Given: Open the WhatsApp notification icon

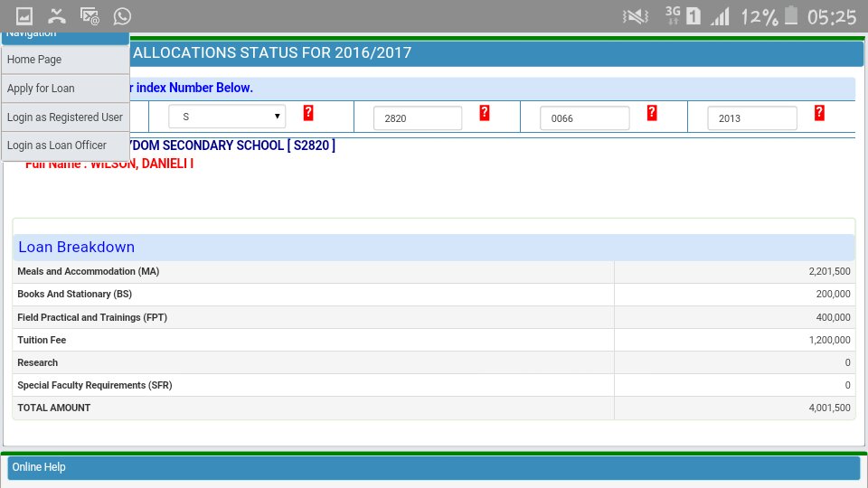Looking at the screenshot, I should (x=122, y=16).
